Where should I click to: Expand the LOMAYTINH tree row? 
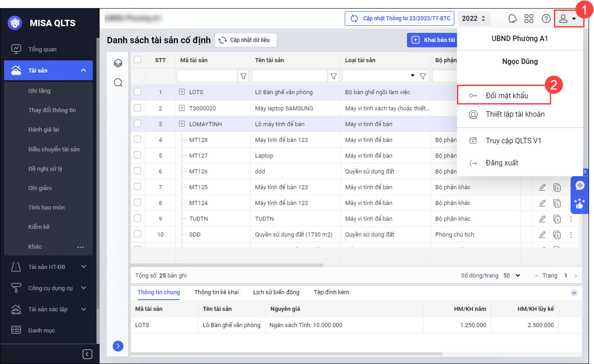click(x=182, y=124)
